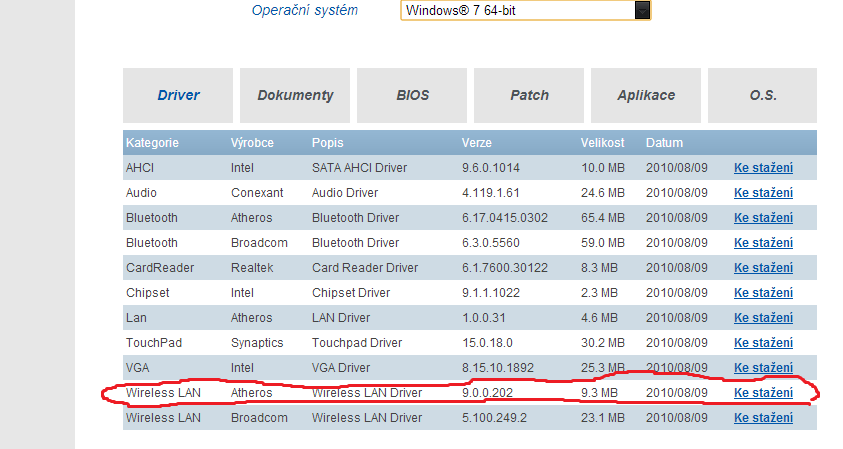
Task: Click the Výrobce column header
Action: [252, 143]
